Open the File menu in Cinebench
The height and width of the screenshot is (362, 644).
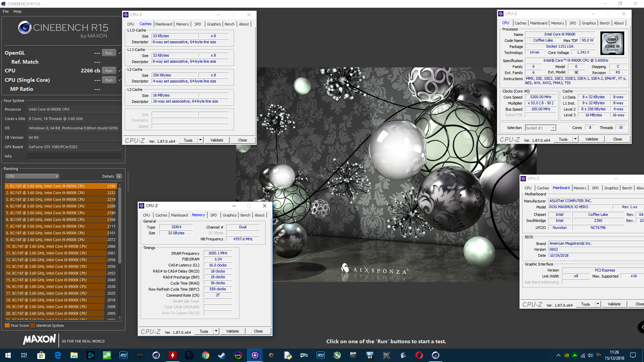(6, 11)
